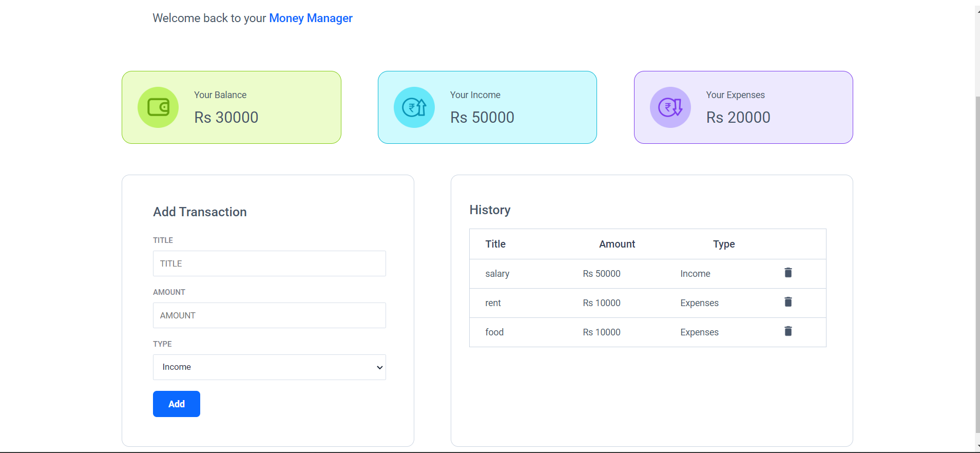The width and height of the screenshot is (980, 453).
Task: Click the 'Amount' column header in History
Action: click(617, 244)
